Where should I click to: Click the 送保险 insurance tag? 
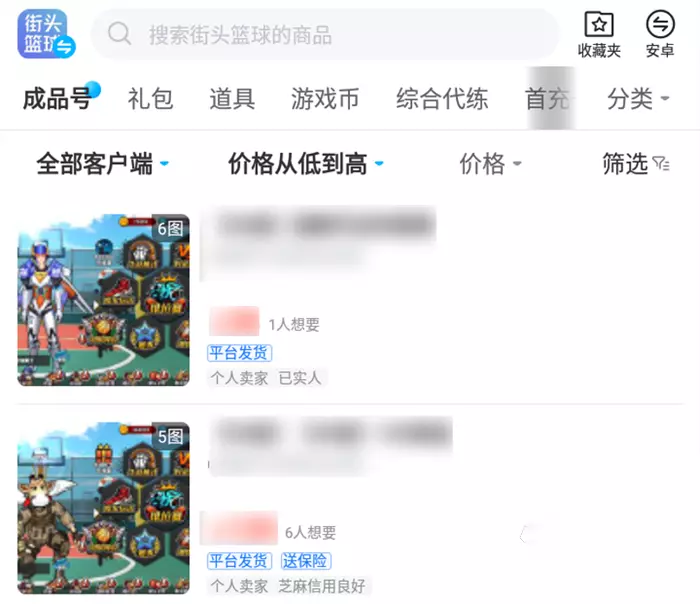306,561
